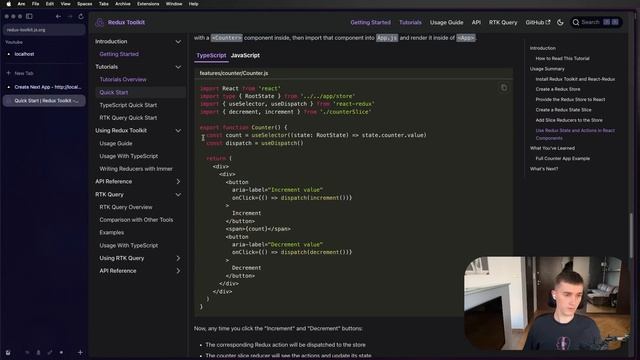Jump to Install Redux Toolkit and React-Redux

[x=575, y=79]
